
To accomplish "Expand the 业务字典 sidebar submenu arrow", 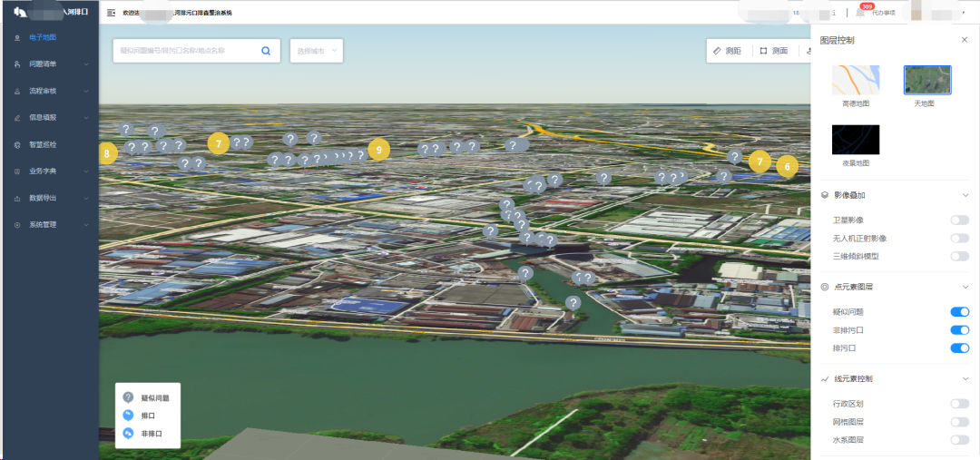I will (86, 171).
